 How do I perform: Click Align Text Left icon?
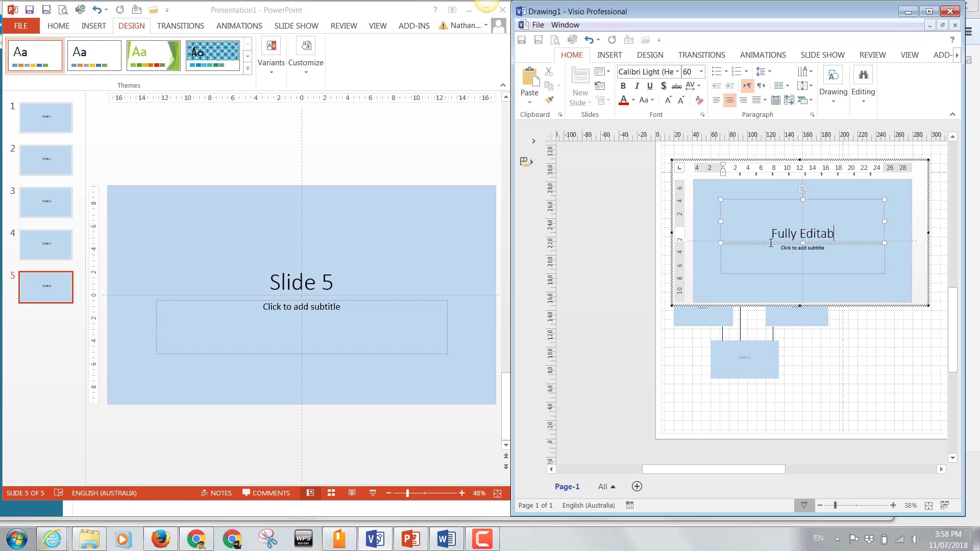pyautogui.click(x=717, y=101)
